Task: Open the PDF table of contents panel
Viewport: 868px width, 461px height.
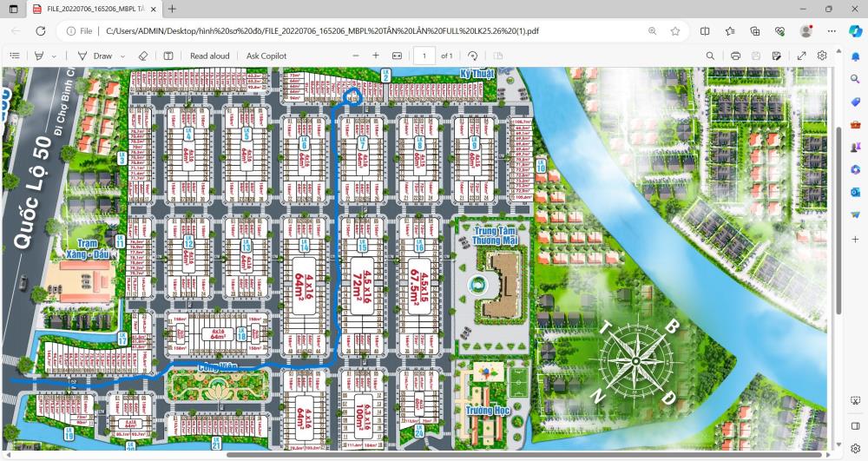Action: click(x=15, y=56)
